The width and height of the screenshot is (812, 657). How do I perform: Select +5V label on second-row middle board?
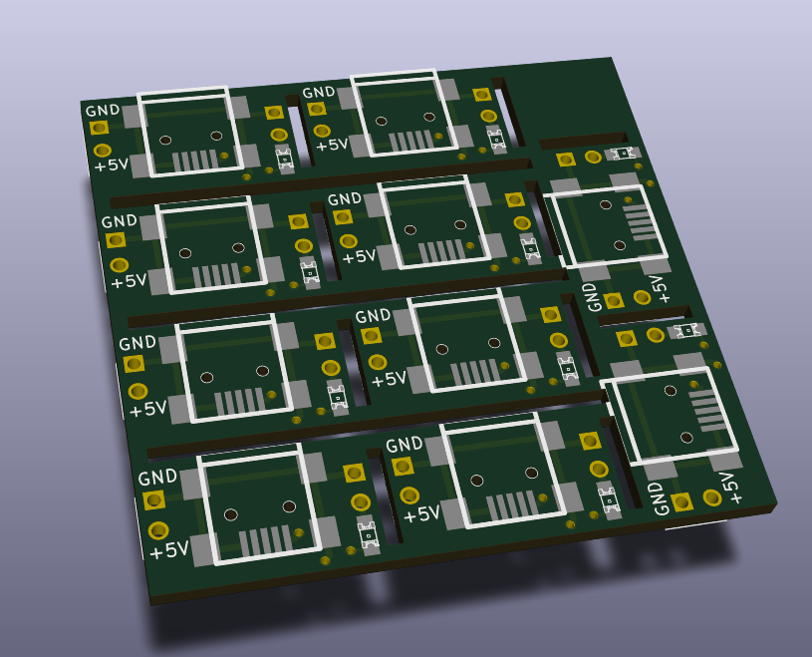click(x=360, y=255)
